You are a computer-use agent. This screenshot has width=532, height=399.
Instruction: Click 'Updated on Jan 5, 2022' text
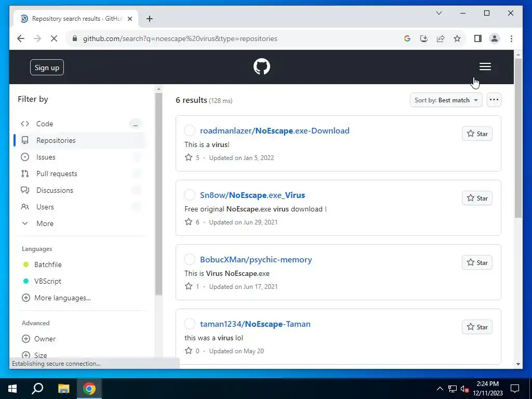point(242,158)
